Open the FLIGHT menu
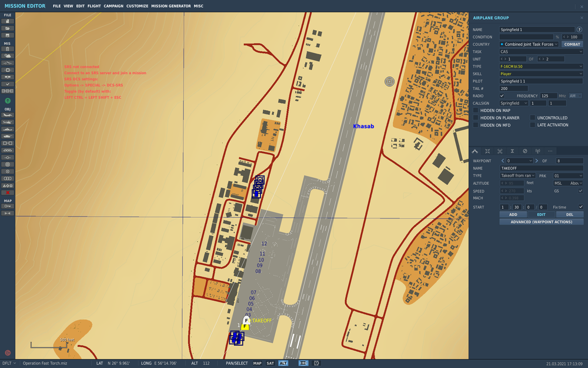 click(93, 6)
